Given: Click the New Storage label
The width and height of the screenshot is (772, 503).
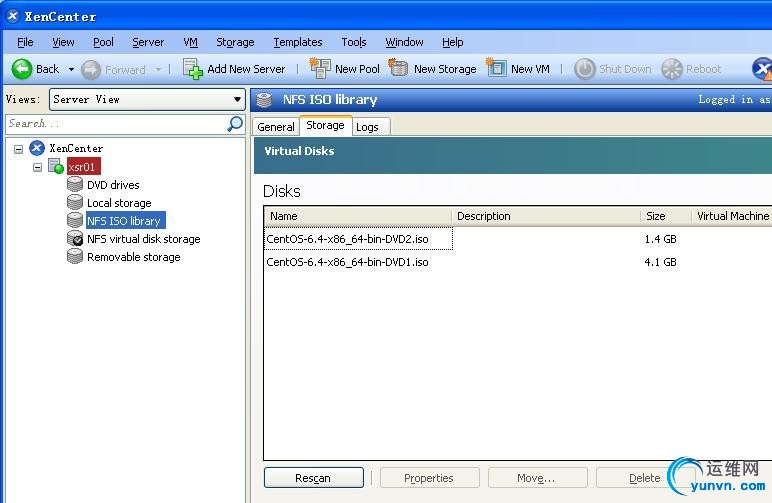Looking at the screenshot, I should 445,69.
